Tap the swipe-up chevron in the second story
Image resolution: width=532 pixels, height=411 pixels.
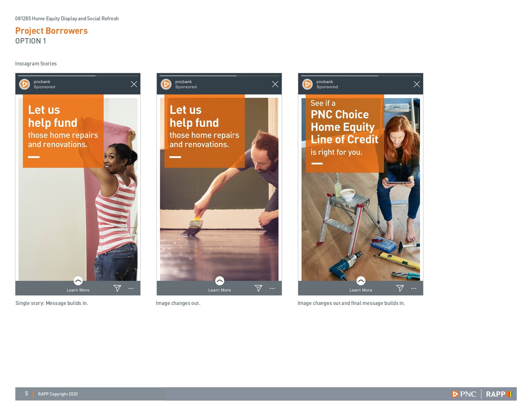(220, 281)
